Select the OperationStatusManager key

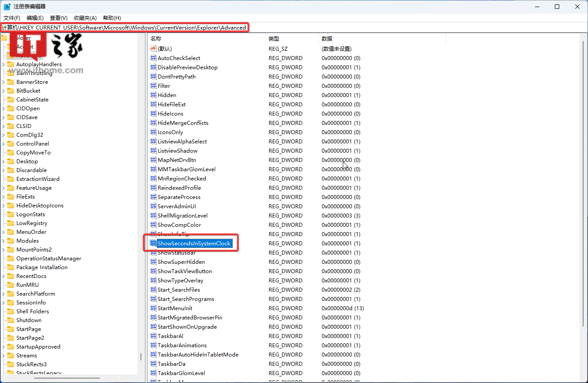pyautogui.click(x=49, y=258)
